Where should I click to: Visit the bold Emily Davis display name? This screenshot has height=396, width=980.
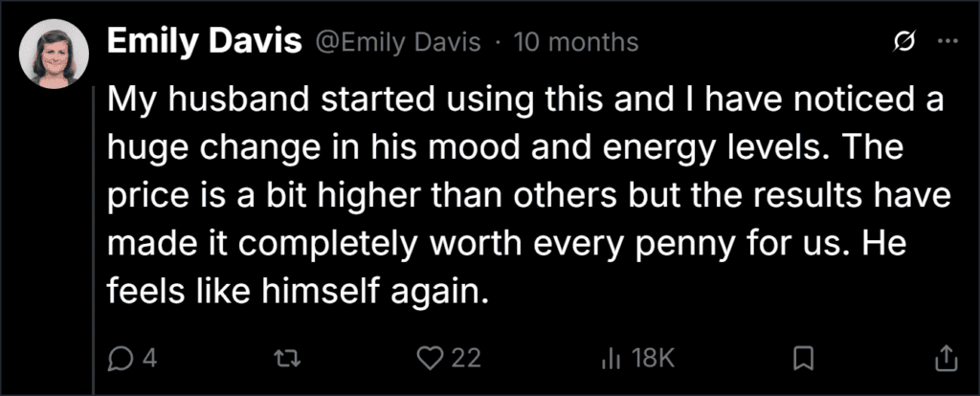pyautogui.click(x=205, y=42)
